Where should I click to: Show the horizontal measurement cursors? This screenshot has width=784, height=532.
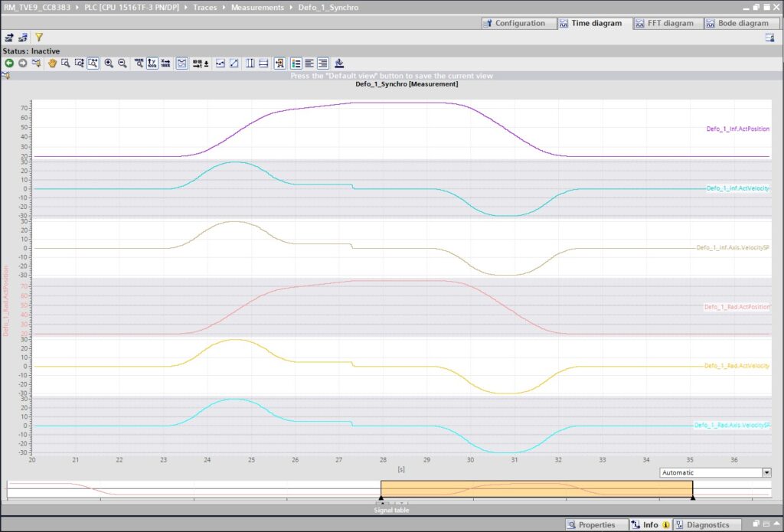click(x=263, y=63)
